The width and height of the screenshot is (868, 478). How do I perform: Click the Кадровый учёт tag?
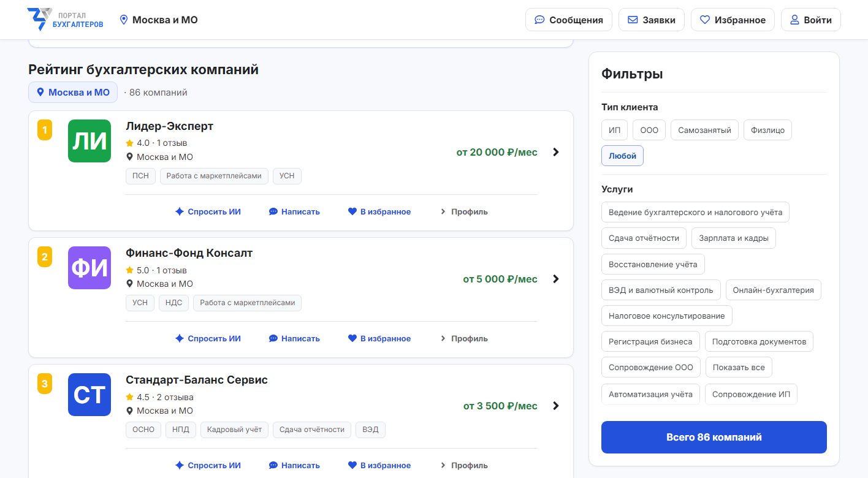click(235, 430)
